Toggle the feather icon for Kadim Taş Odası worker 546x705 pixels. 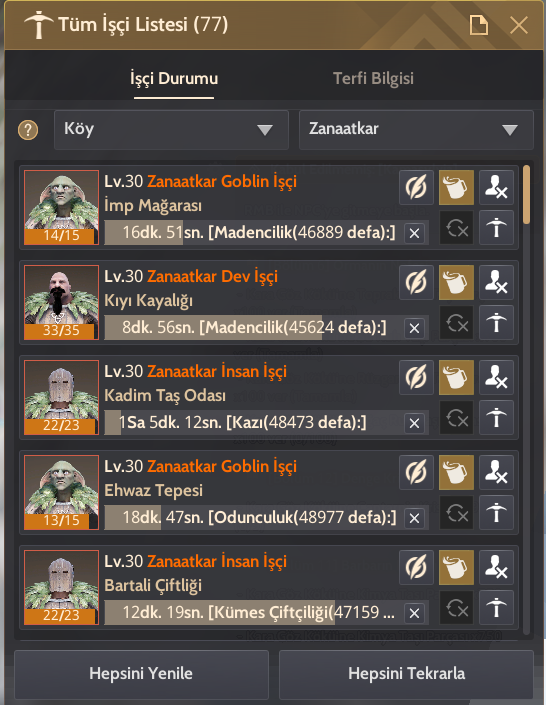click(x=416, y=377)
